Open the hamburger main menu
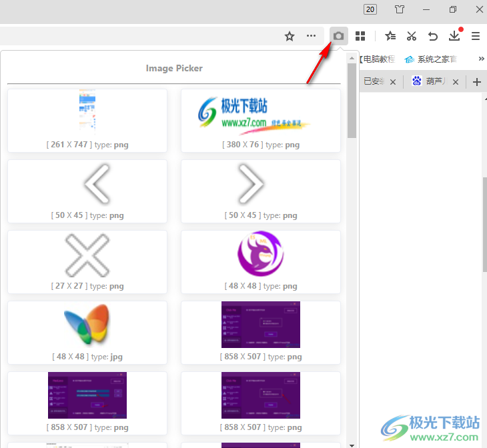This screenshot has width=487, height=448. point(476,36)
